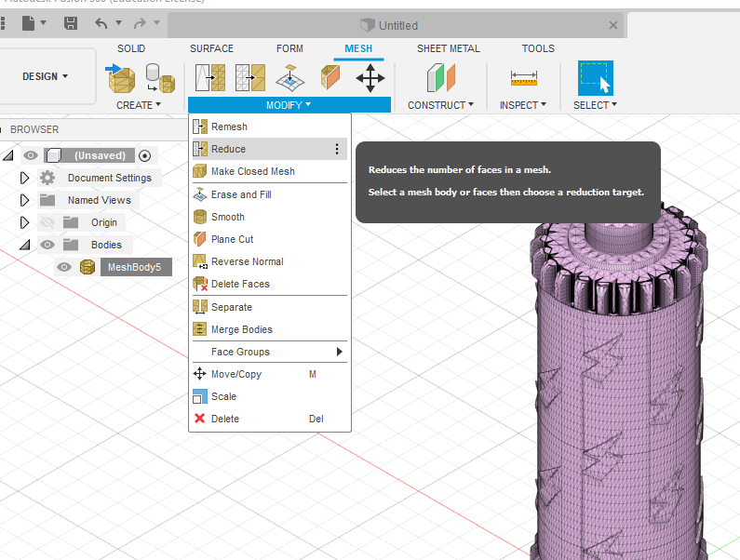Switch to the SURFACE tab
Image resolution: width=740 pixels, height=560 pixels.
click(x=211, y=48)
